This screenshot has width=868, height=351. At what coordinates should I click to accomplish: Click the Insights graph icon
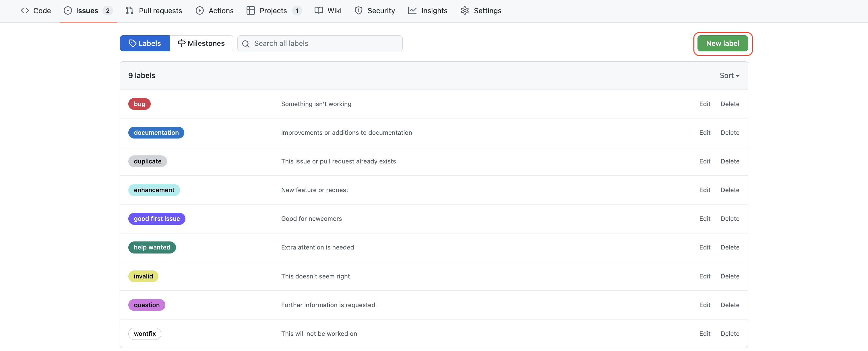coord(412,10)
